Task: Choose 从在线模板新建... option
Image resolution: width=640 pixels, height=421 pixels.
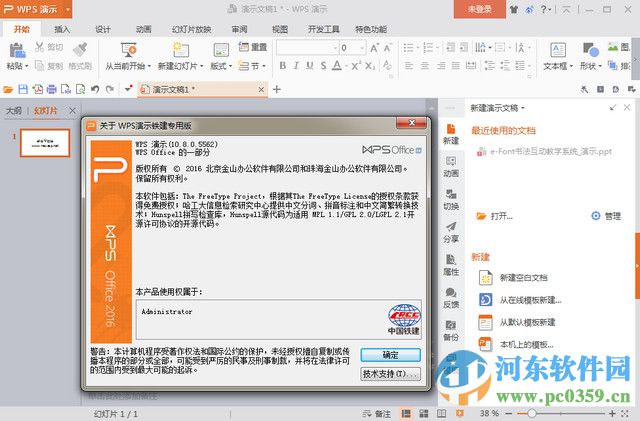Action: pos(520,300)
